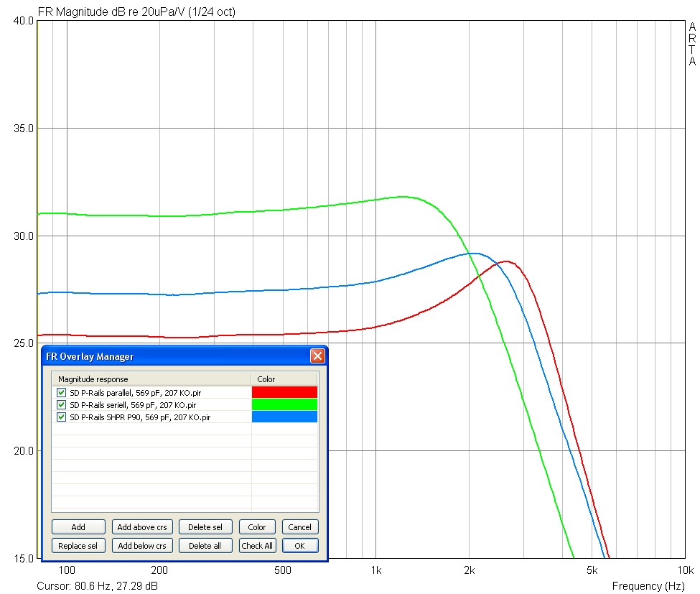Click Delete all button
The height and width of the screenshot is (594, 700).
click(205, 546)
